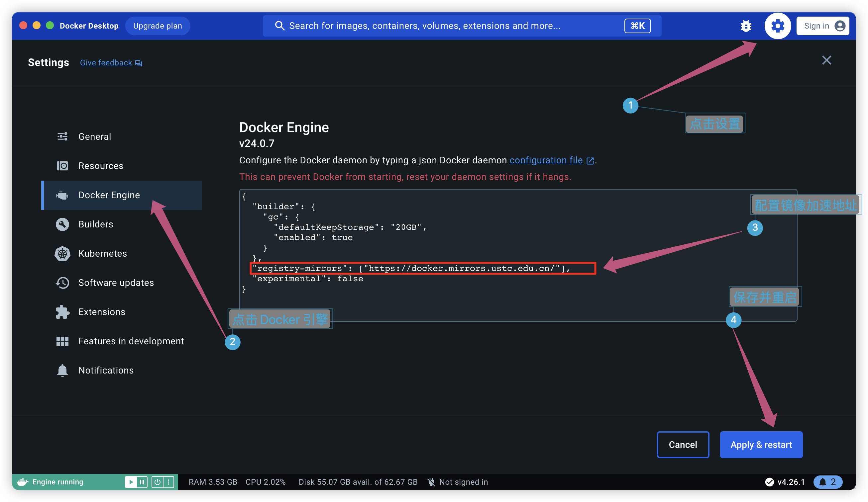Close the Settings panel with X

coord(826,60)
